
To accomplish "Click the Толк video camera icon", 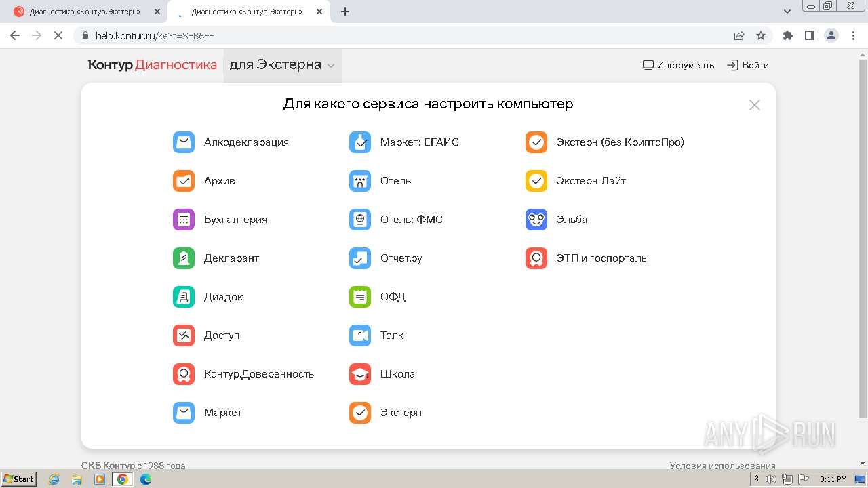I will click(x=360, y=335).
